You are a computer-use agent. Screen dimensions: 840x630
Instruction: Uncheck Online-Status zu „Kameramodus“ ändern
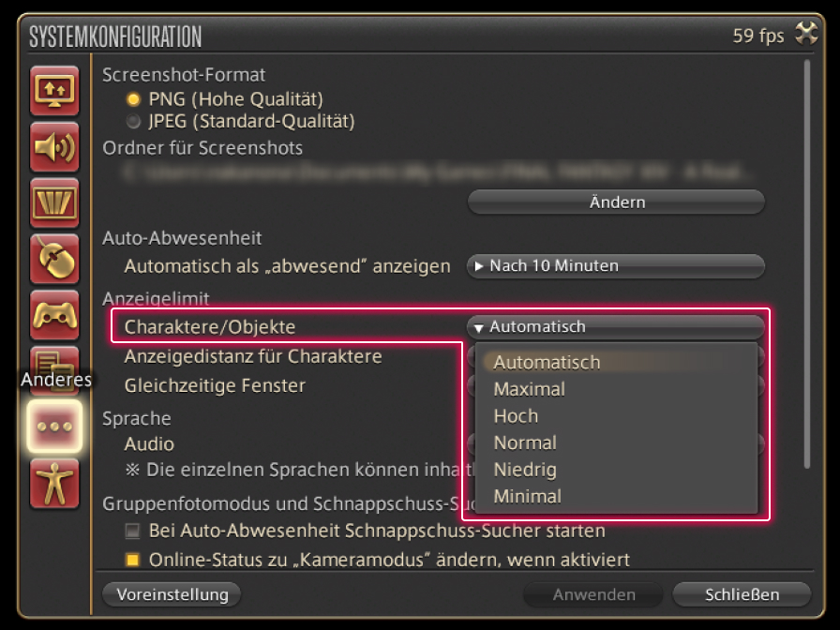[x=133, y=561]
